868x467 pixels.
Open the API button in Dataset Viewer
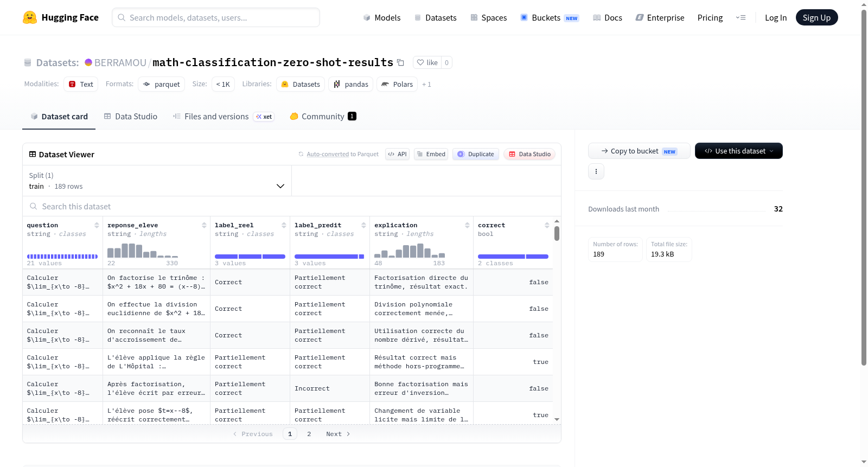397,154
